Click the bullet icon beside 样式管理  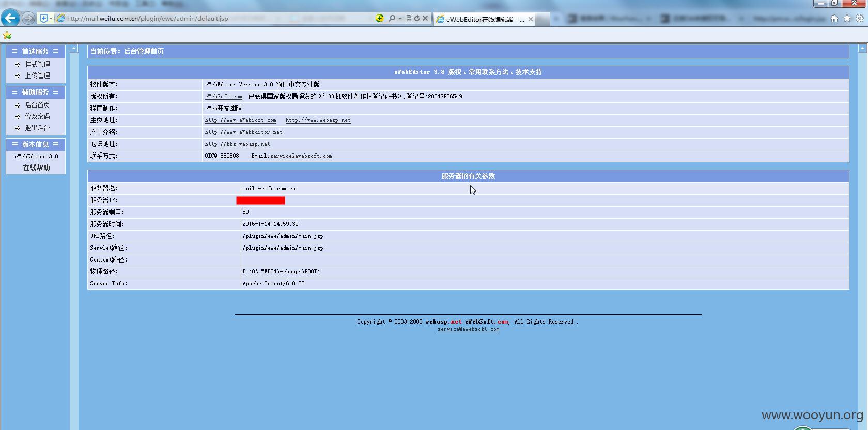click(x=18, y=65)
